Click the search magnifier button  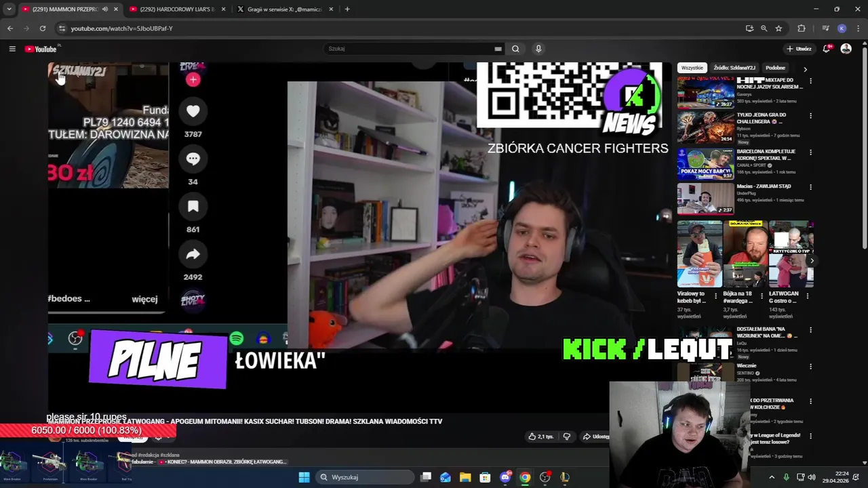coord(515,49)
